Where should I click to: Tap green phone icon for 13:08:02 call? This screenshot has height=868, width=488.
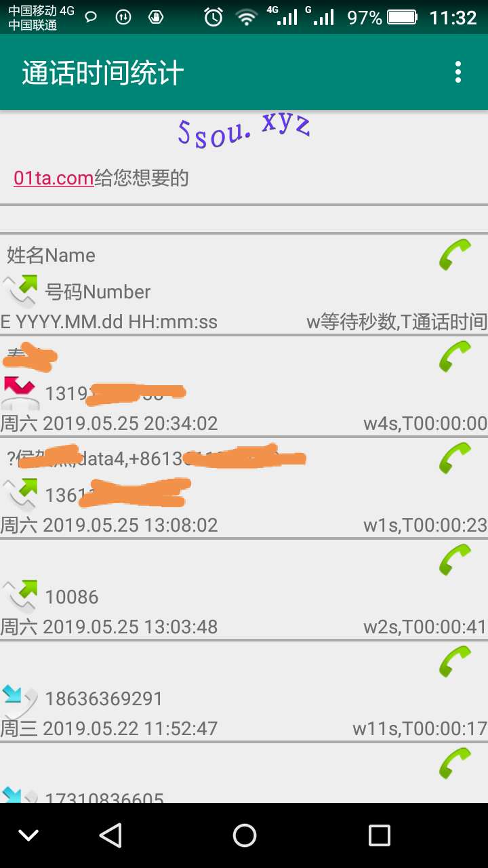pyautogui.click(x=455, y=458)
